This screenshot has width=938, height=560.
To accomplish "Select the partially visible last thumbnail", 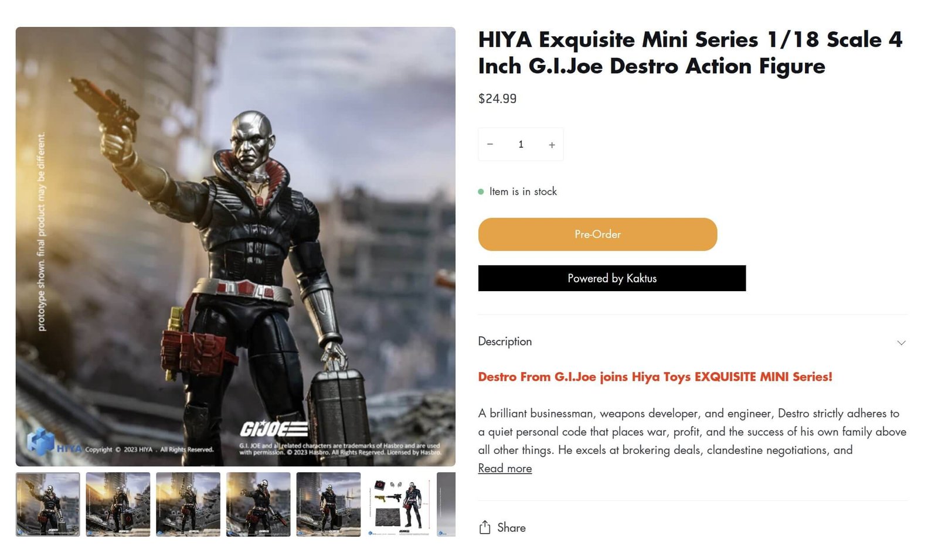I will pyautogui.click(x=446, y=504).
